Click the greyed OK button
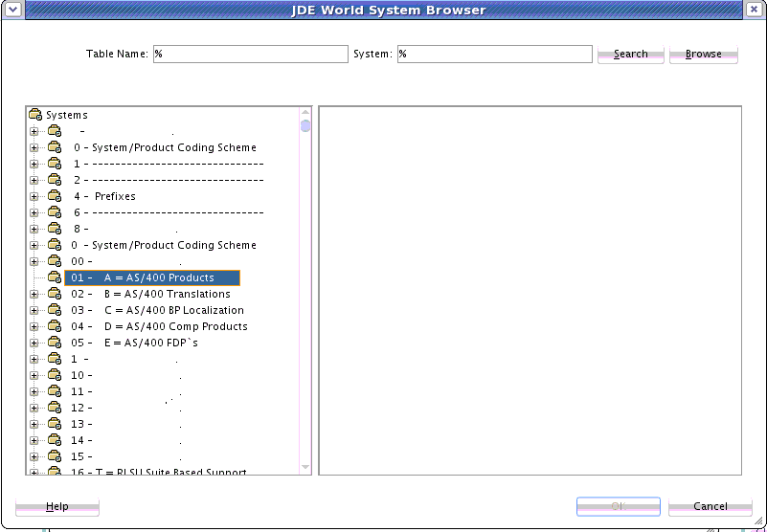Screen dimensions: 767x532 click(x=619, y=506)
